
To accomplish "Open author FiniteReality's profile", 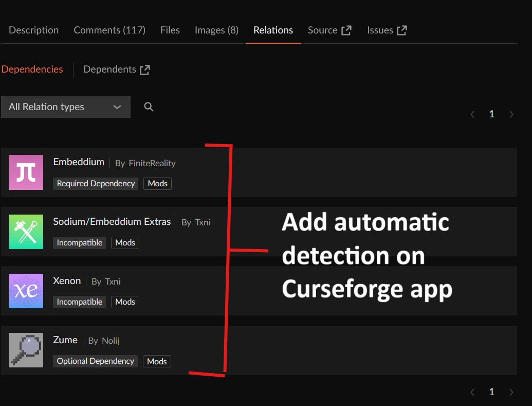I will 152,163.
